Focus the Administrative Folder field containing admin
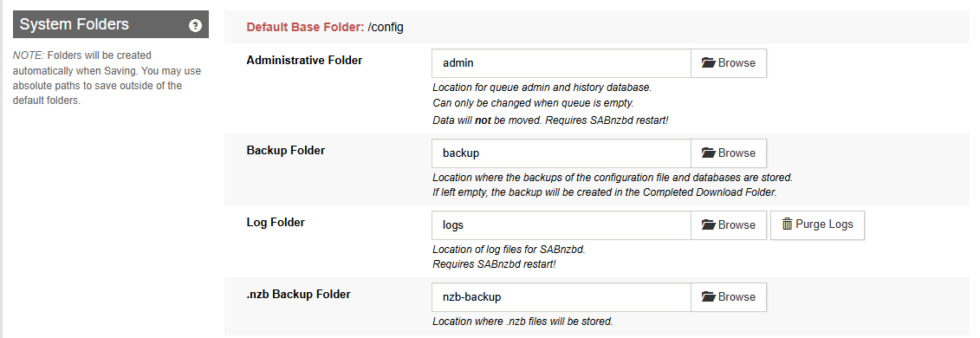 pyautogui.click(x=561, y=63)
